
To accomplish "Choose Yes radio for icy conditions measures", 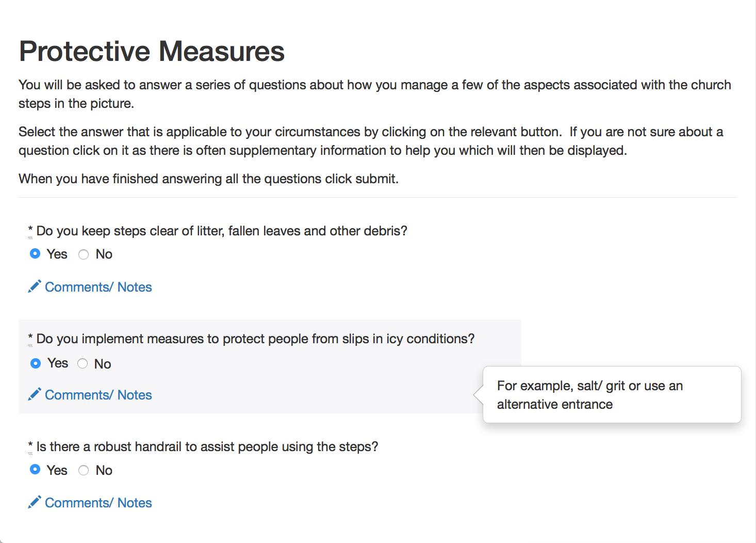I will coord(36,363).
